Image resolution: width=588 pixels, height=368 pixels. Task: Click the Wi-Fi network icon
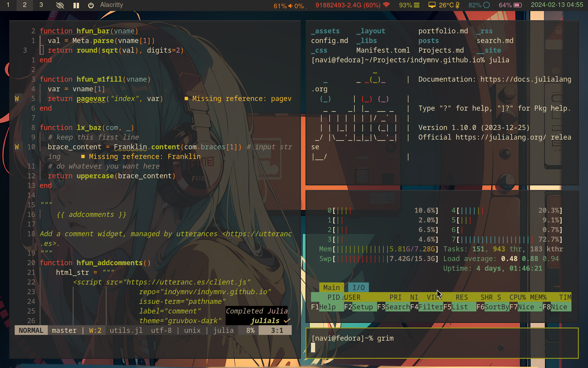tap(386, 5)
